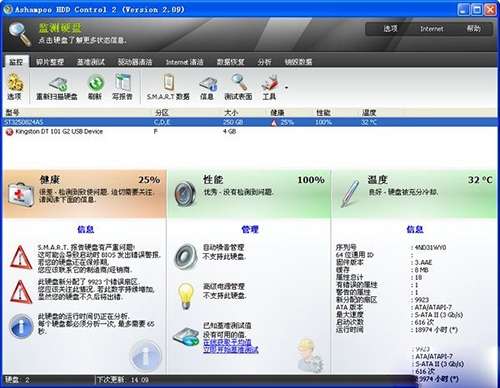The width and height of the screenshot is (500, 388).
Task: Switch to the 监控 tab
Action: [x=16, y=62]
